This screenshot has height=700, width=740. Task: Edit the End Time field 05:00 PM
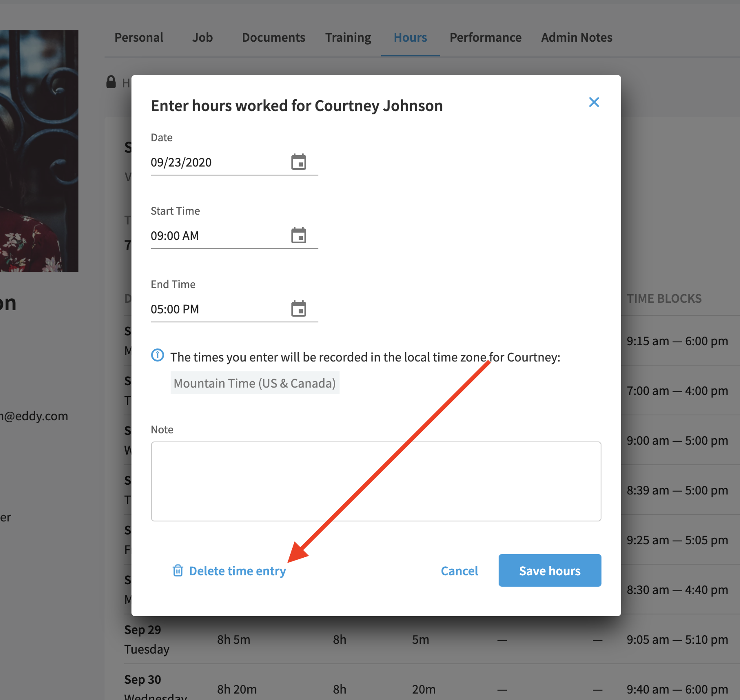[234, 310]
